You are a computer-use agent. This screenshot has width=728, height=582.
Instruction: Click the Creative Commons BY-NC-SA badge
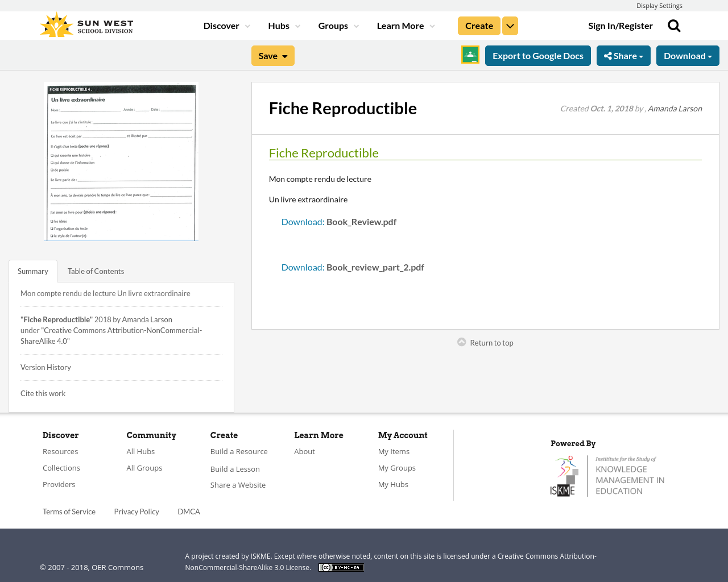coord(340,567)
